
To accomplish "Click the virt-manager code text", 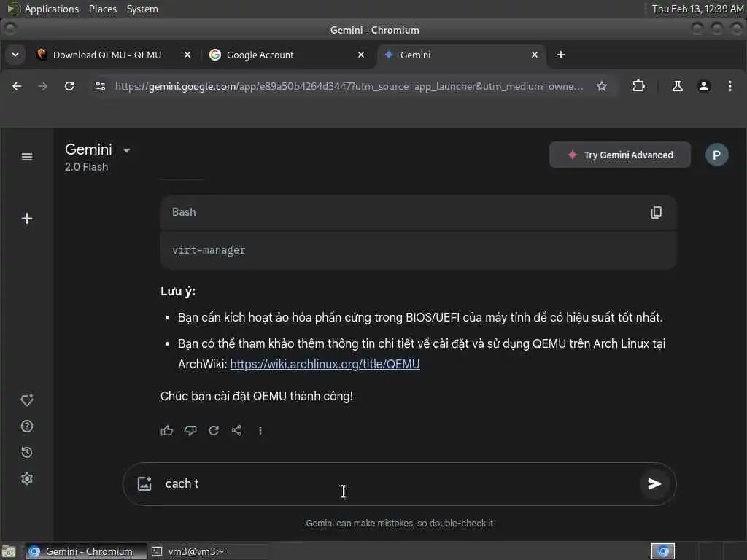I will [x=209, y=251].
